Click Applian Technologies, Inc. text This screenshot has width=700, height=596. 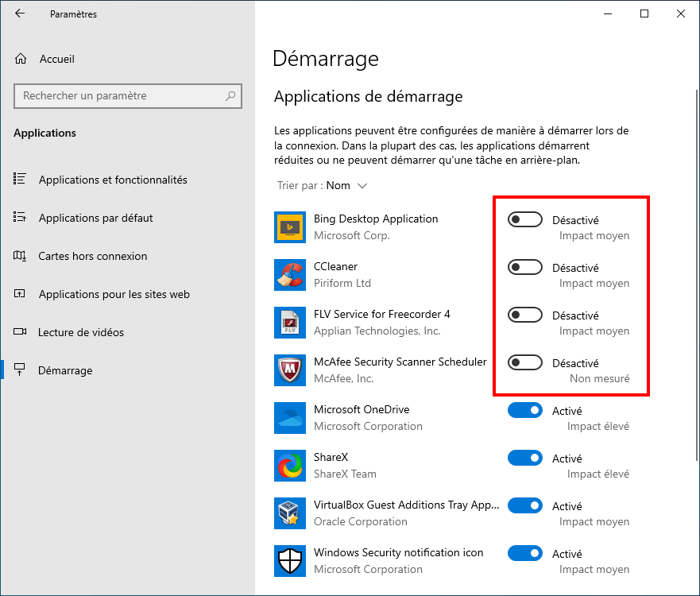377,331
